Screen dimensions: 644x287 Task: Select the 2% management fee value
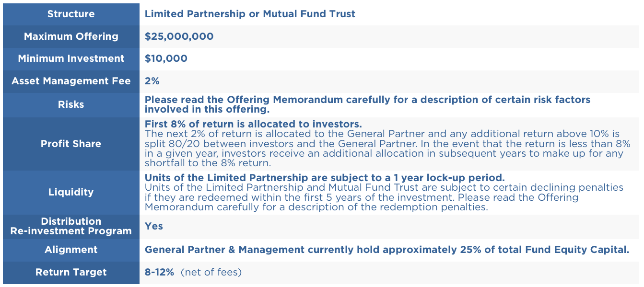(152, 81)
